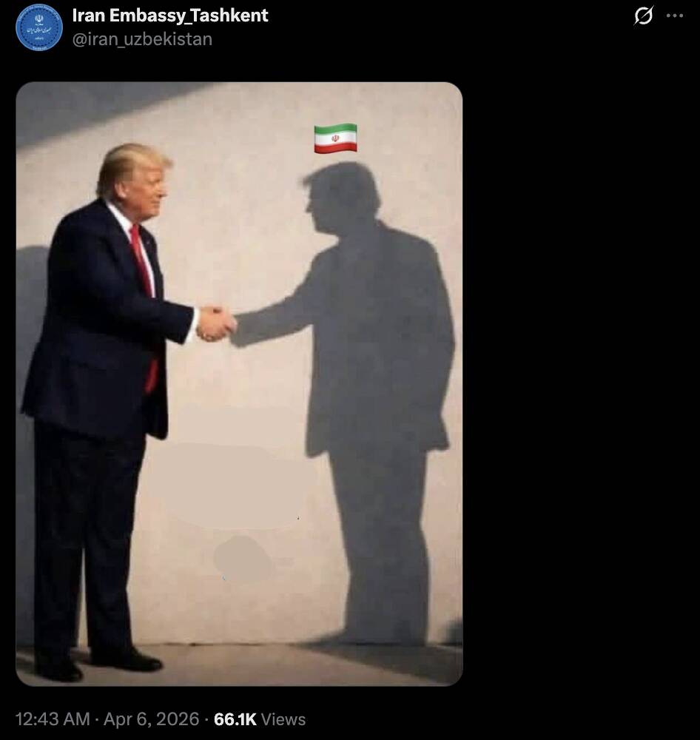This screenshot has height=740, width=700.
Task: Click the 12:43 AM timestamp
Action: [x=53, y=719]
